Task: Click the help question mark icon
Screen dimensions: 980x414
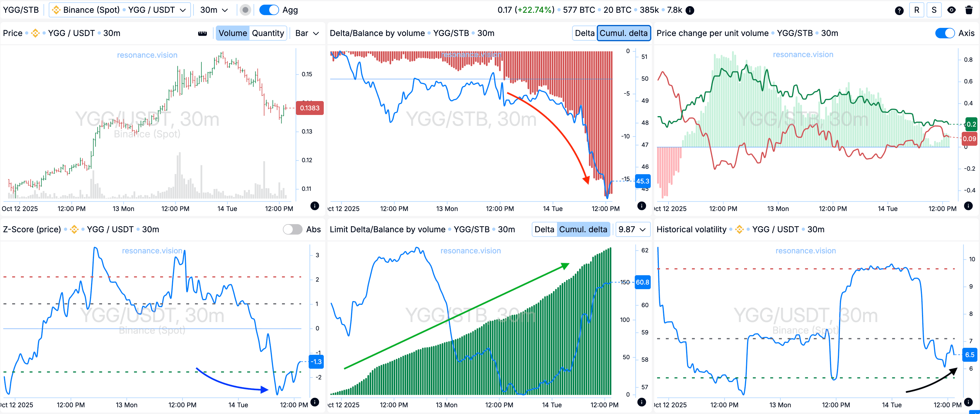Action: point(899,10)
